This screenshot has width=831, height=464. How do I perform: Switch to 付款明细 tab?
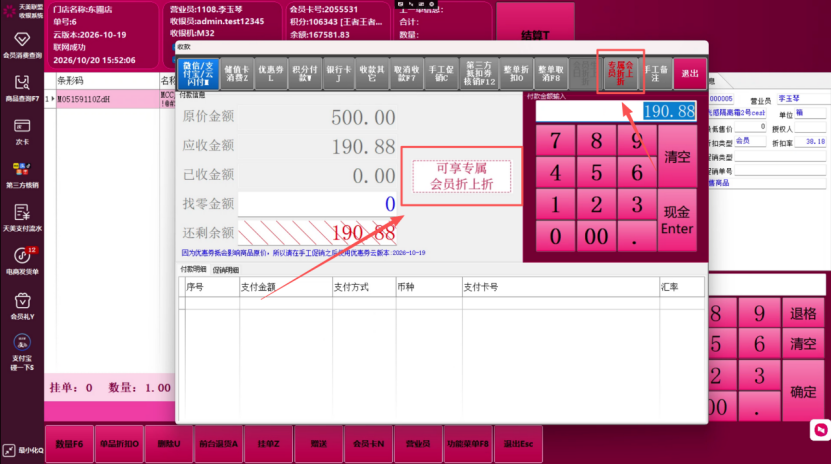(193, 270)
